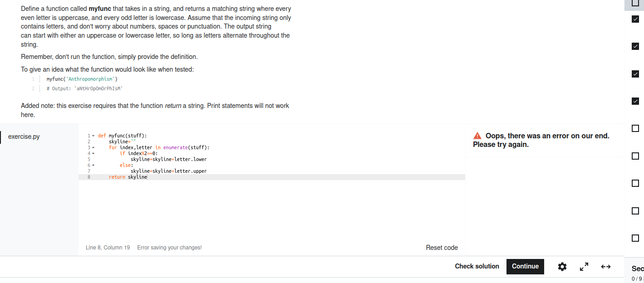
Task: Click the second checked item in right sidebar
Action: click(x=635, y=46)
